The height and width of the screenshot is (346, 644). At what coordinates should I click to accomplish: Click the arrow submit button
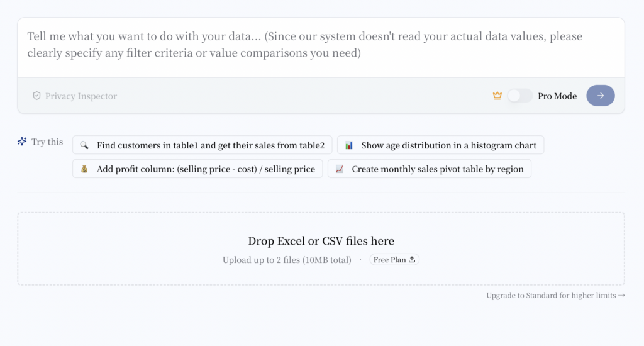(601, 96)
